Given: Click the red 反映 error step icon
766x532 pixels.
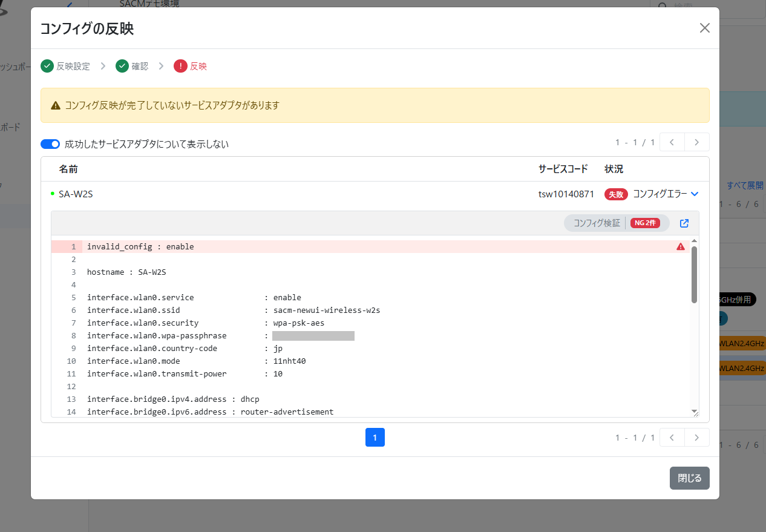Looking at the screenshot, I should (180, 66).
